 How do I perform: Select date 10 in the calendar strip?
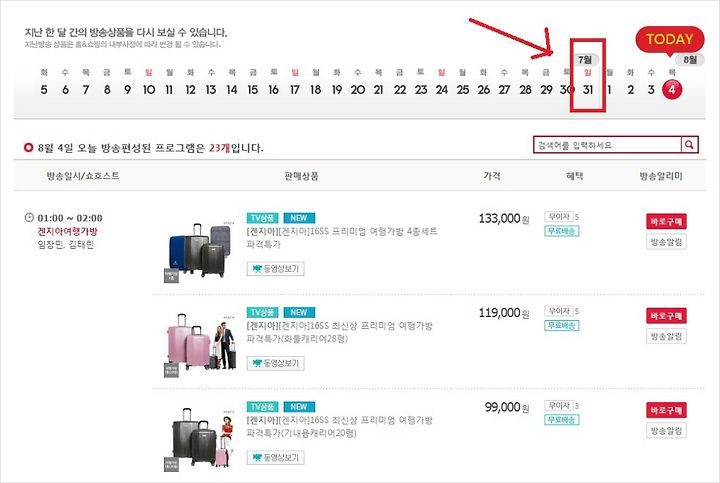point(149,89)
